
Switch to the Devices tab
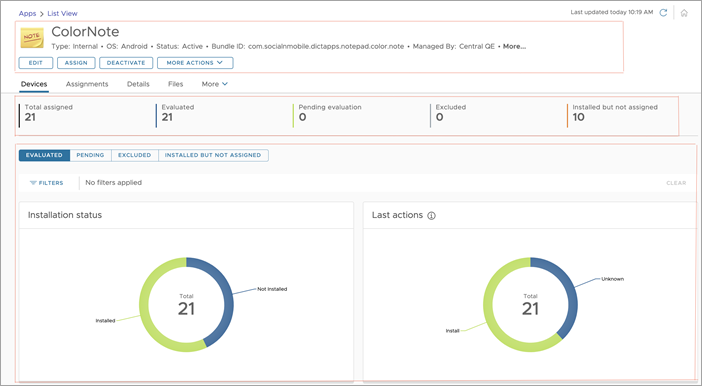[34, 84]
